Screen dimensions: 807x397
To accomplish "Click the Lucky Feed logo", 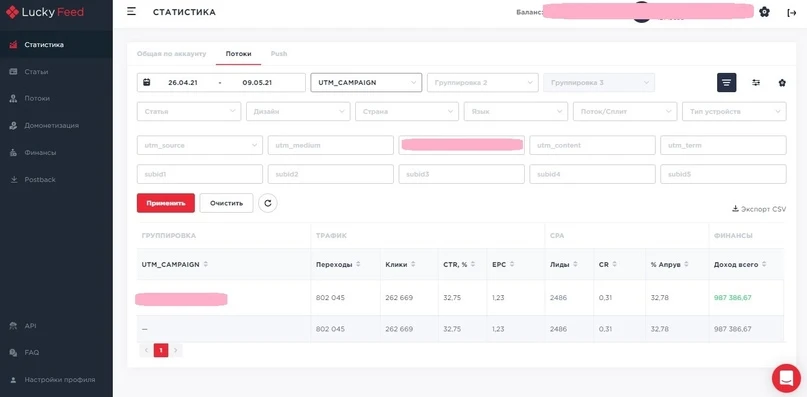I will coord(45,12).
